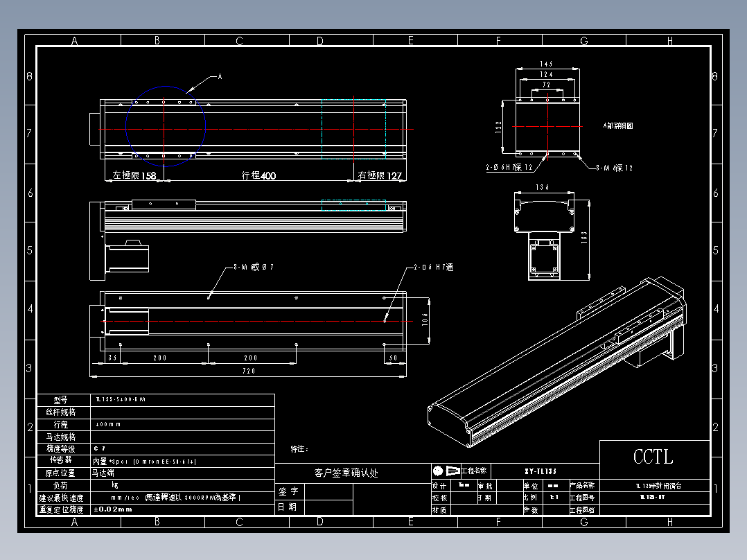This screenshot has width=747, height=560.
Task: Click the 136 dimension on end view
Action: point(543,187)
